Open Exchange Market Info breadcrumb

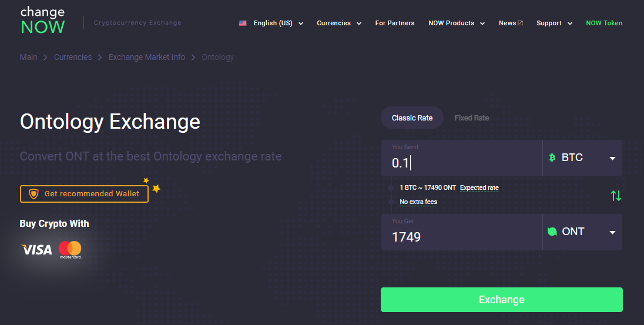tap(147, 57)
